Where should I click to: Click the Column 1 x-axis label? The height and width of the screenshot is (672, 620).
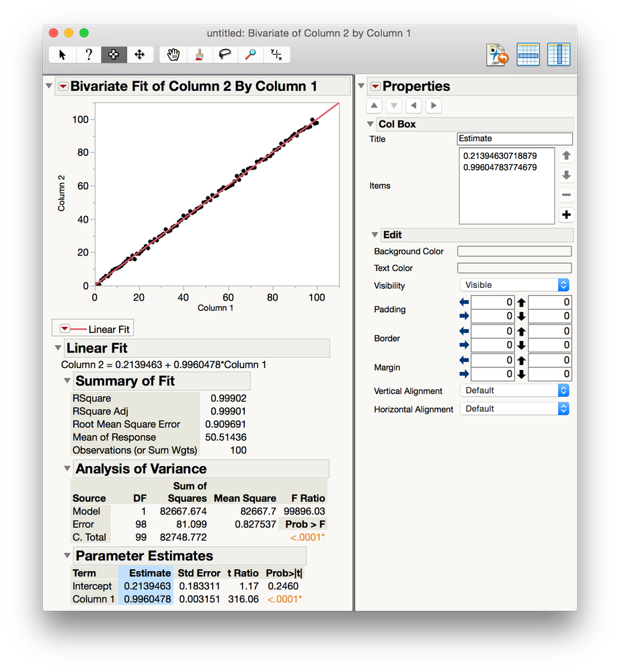click(216, 308)
